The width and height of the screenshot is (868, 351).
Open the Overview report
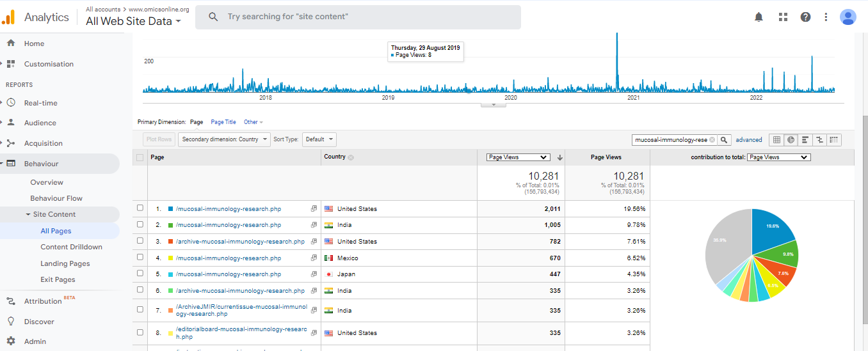coord(47,182)
